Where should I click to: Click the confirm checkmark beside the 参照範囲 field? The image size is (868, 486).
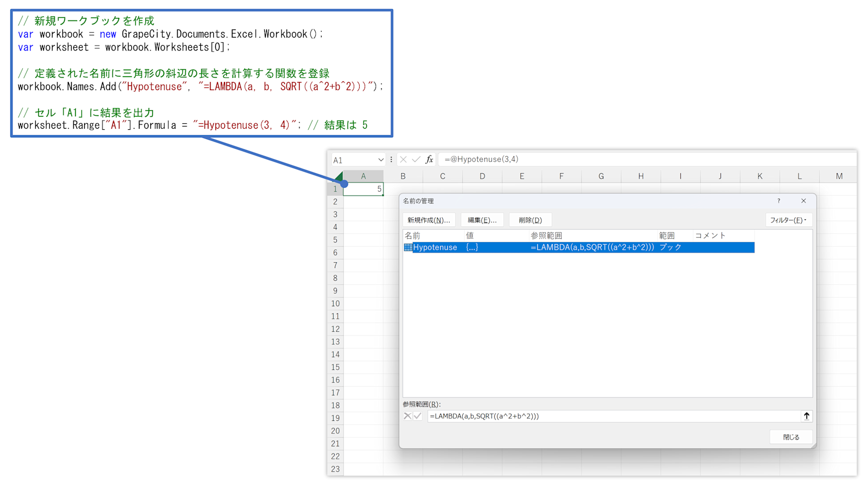418,416
